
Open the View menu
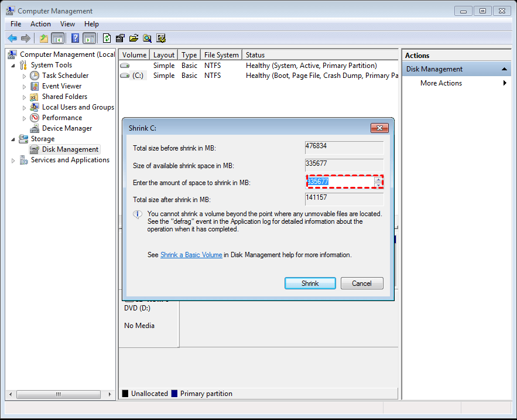pos(67,24)
